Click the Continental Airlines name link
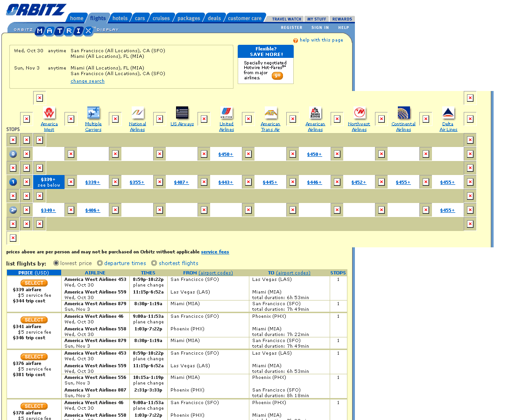Screen dimensions: 509x420 403,126
